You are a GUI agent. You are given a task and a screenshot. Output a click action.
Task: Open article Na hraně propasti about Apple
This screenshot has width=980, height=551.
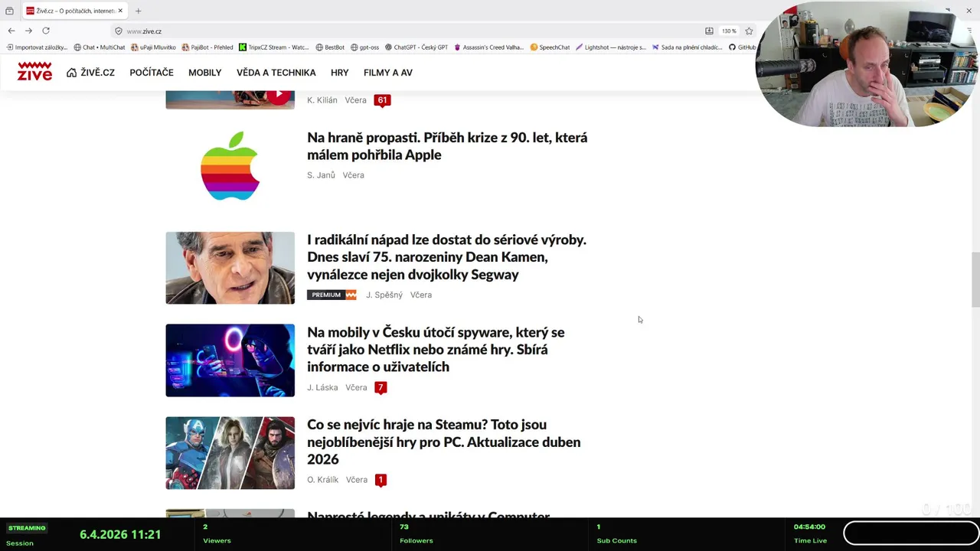tap(447, 146)
